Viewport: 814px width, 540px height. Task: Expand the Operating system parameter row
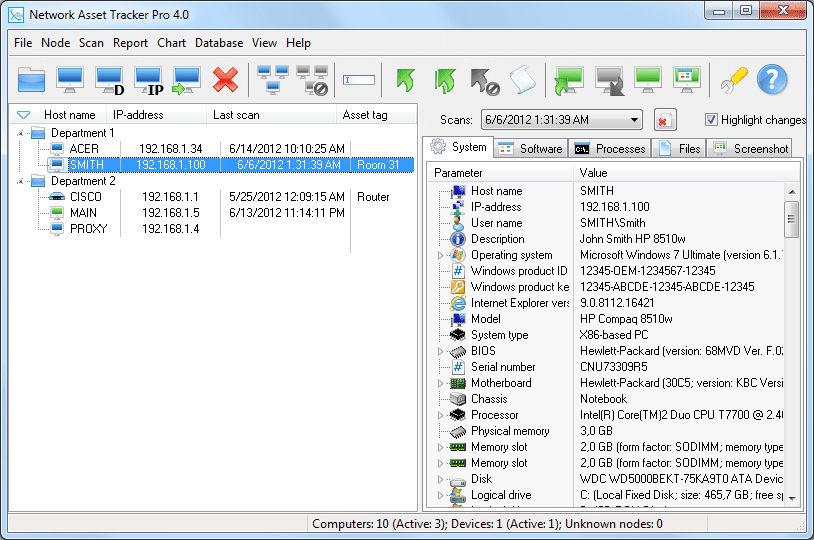[440, 255]
